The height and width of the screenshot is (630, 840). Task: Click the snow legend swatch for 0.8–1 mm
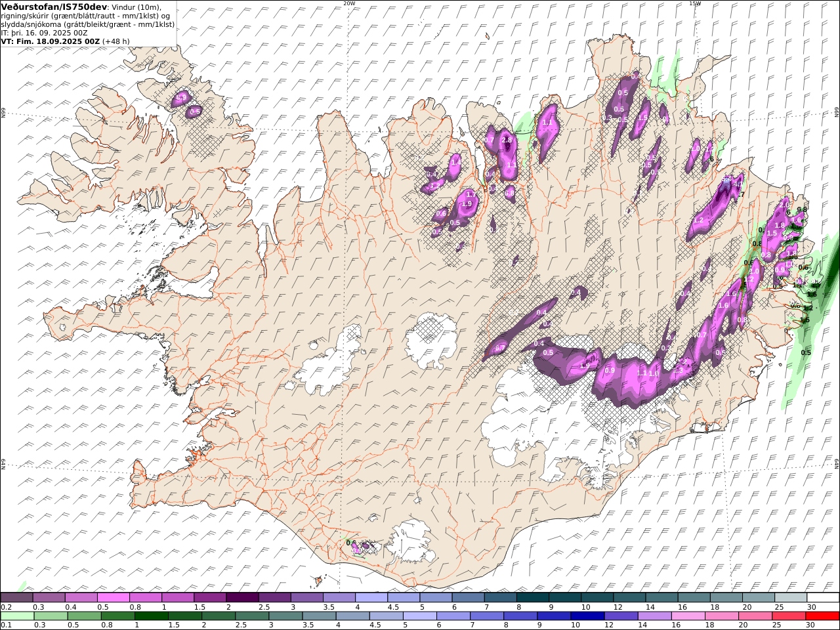145,597
